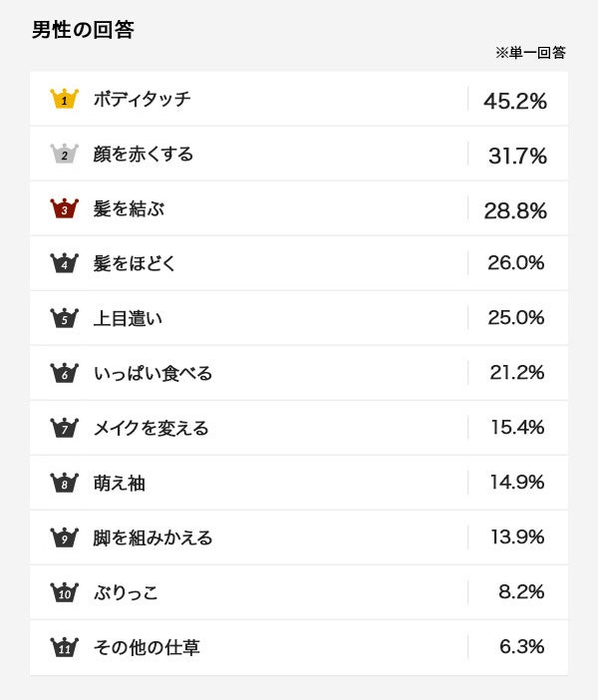Screen dimensions: 598x700
Task: Click the 脚を組みかえる row label
Action: (x=152, y=537)
